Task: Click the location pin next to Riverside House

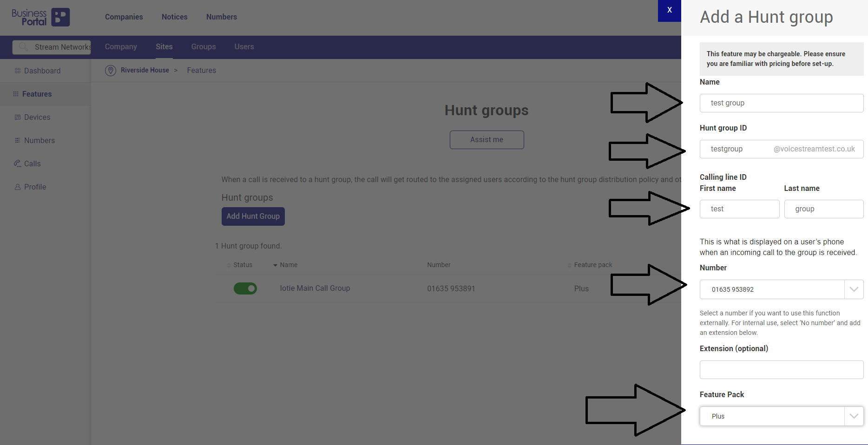Action: coord(111,70)
